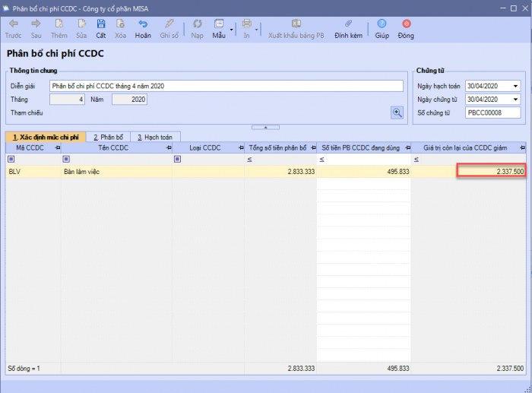Click the Giúp help icon
Screen dimensions: 532x393
pos(382,24)
